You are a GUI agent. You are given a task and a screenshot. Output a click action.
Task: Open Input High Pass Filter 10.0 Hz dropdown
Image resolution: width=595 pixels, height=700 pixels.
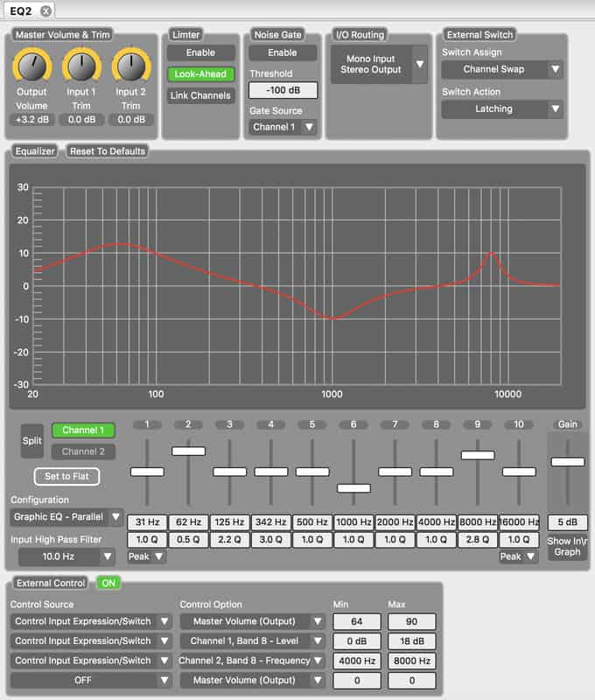click(66, 556)
